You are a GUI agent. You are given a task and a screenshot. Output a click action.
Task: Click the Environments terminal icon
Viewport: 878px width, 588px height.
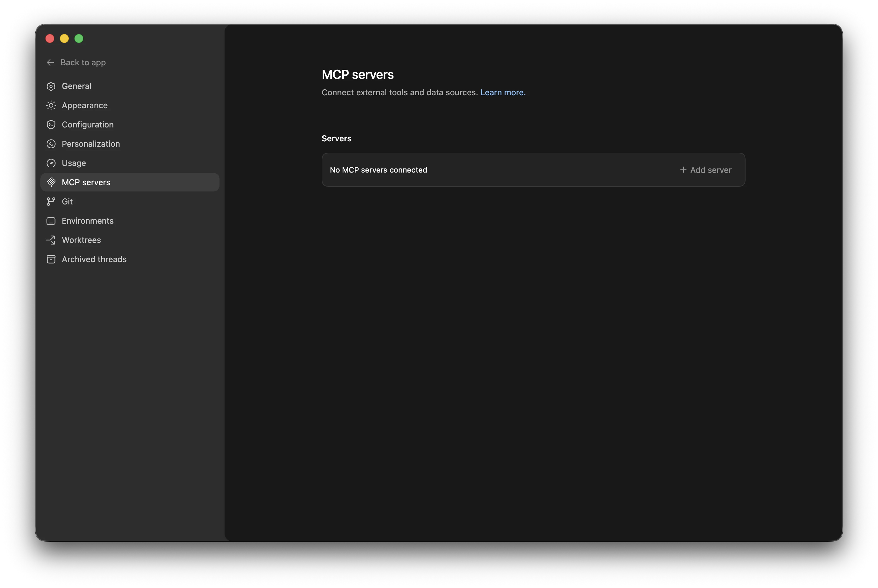(x=51, y=221)
